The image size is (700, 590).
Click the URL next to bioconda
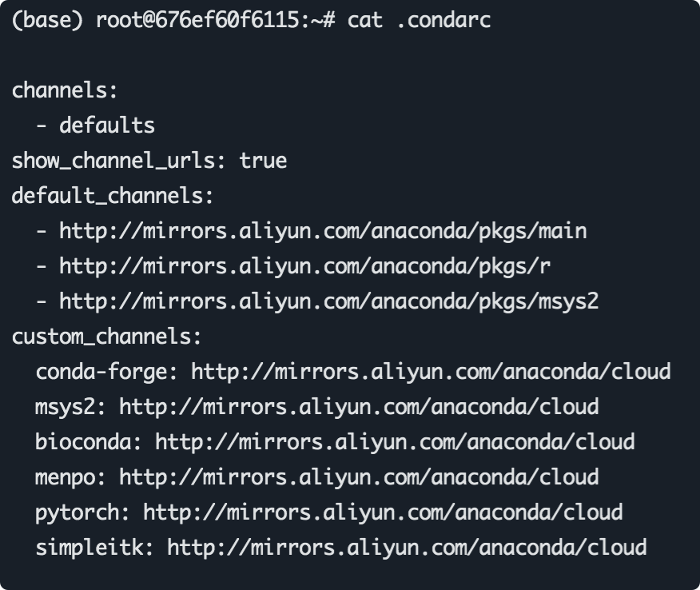(395, 442)
